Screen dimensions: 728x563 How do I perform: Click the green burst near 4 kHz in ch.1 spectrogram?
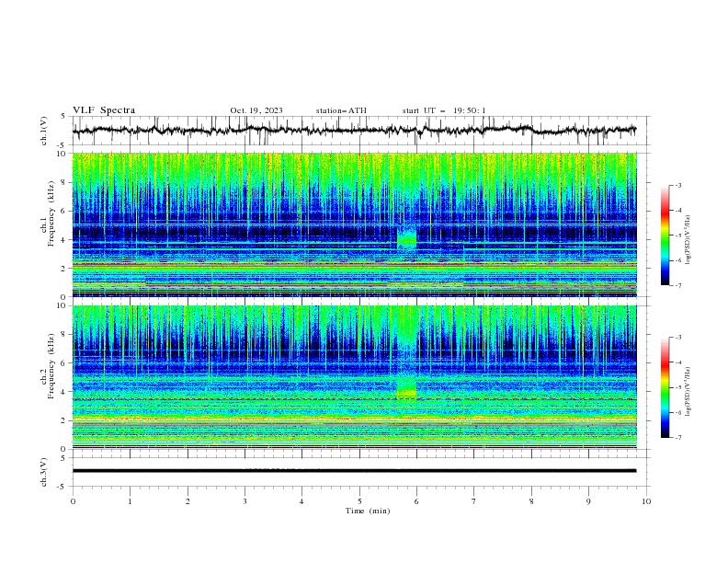click(407, 238)
